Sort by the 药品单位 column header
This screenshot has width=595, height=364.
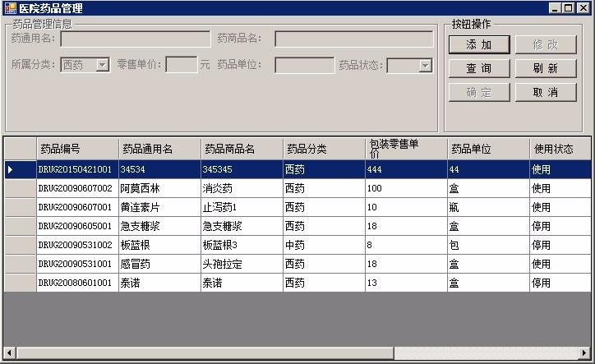pos(488,149)
